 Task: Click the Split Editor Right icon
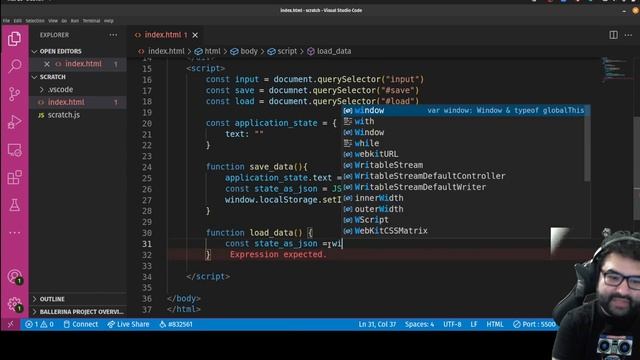click(613, 35)
